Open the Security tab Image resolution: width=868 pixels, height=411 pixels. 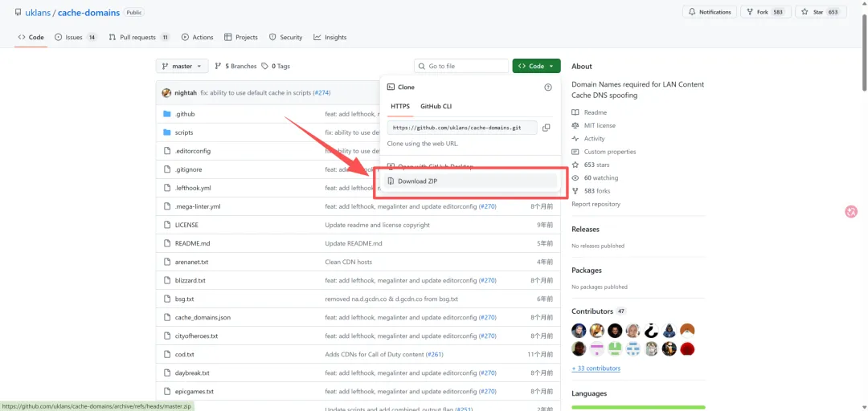pos(285,37)
